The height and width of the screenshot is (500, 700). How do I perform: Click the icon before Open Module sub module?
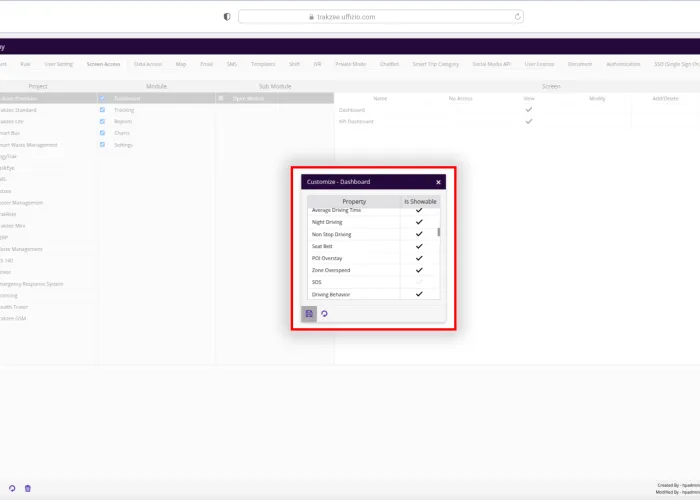click(x=221, y=98)
